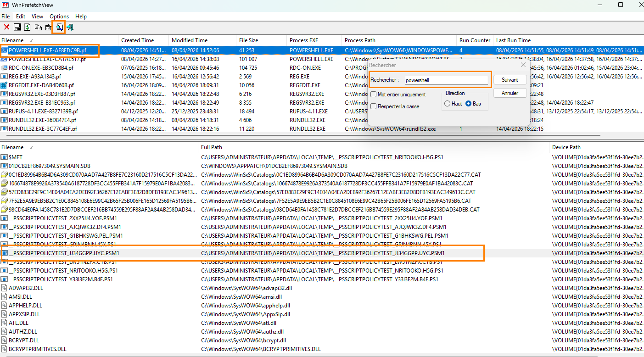Open the File menu
This screenshot has width=644, height=357.
click(6, 17)
